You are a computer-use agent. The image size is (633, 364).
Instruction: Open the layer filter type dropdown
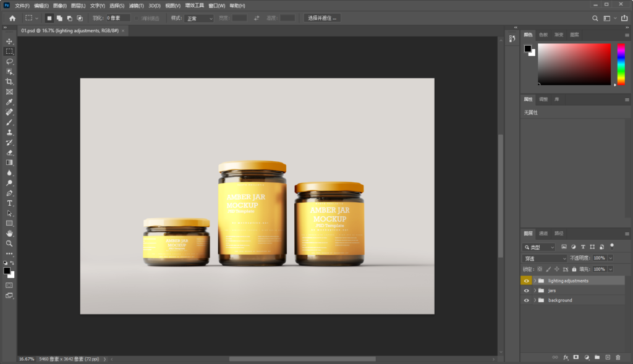[x=539, y=247]
